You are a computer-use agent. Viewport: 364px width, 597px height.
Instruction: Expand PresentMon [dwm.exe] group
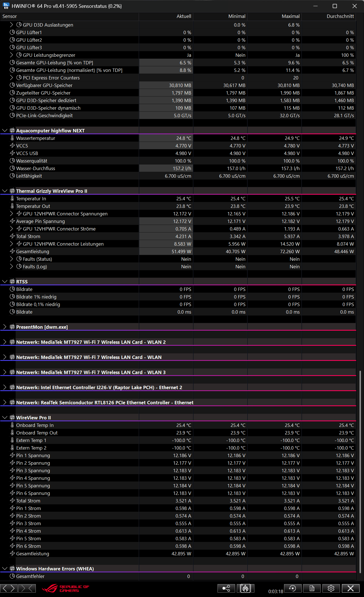[x=5, y=327]
